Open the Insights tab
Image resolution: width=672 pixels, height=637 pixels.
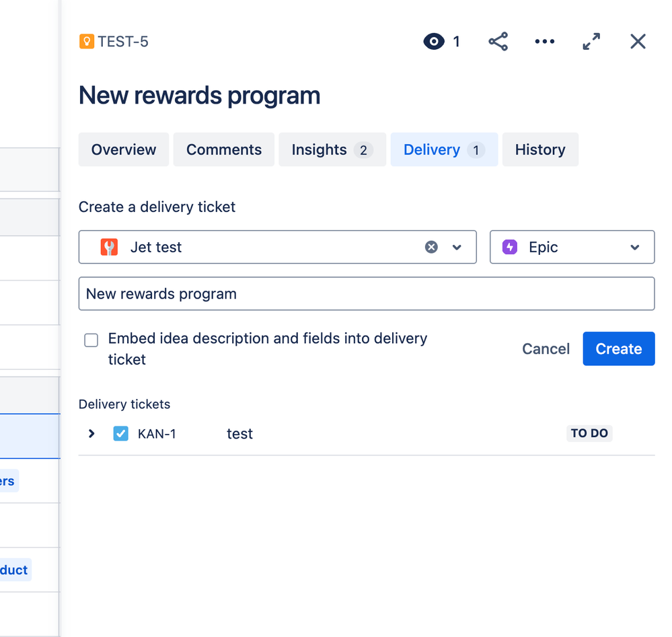coord(332,149)
